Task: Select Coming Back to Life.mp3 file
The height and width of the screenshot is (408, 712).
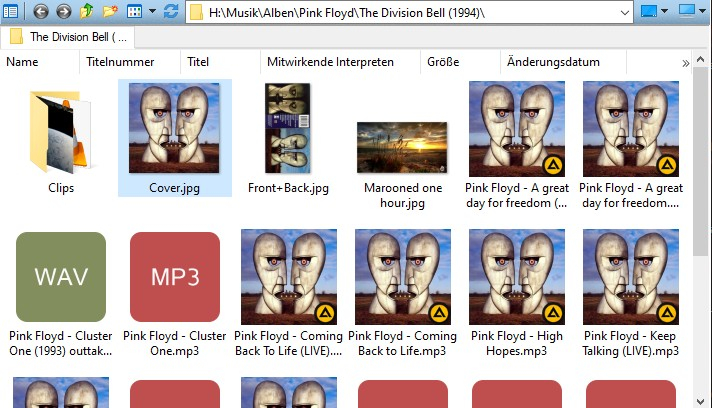Action: tap(403, 277)
